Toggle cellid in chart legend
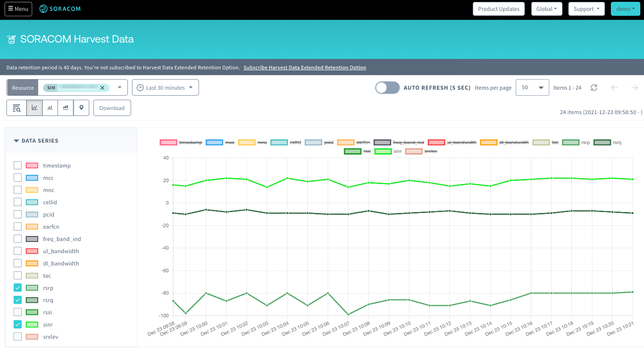 (286, 143)
